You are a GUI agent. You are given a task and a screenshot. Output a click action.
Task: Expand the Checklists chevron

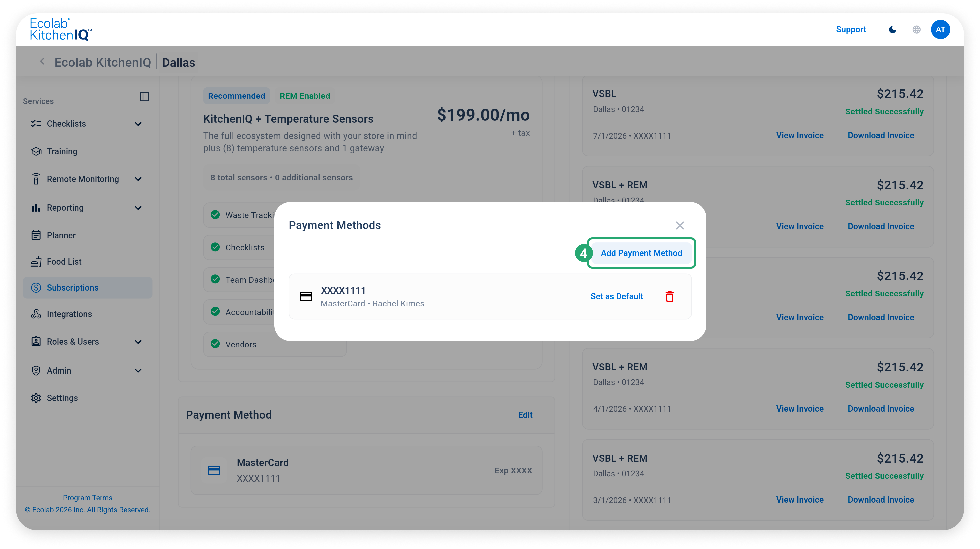click(138, 124)
